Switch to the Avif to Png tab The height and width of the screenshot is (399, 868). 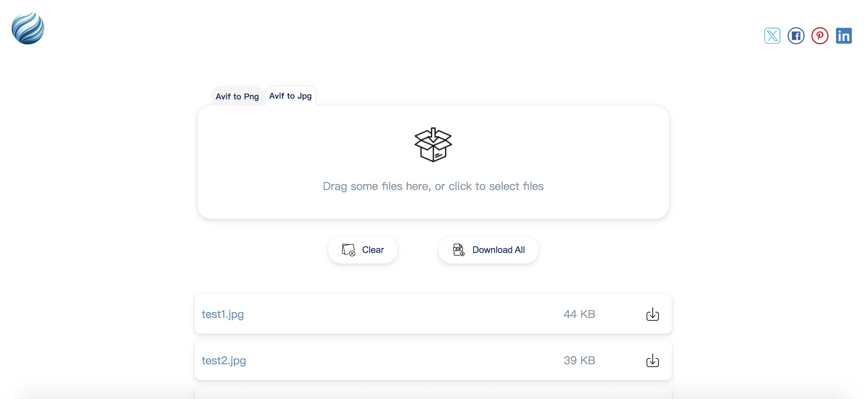point(237,97)
